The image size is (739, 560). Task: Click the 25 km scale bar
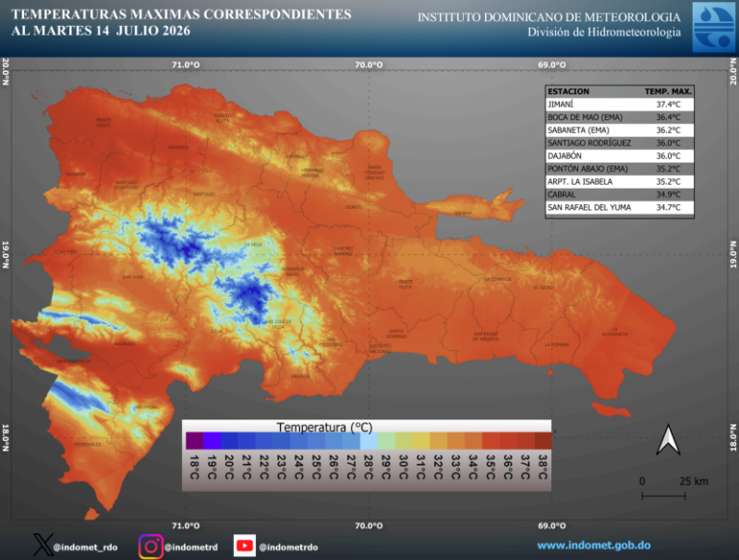tap(664, 496)
